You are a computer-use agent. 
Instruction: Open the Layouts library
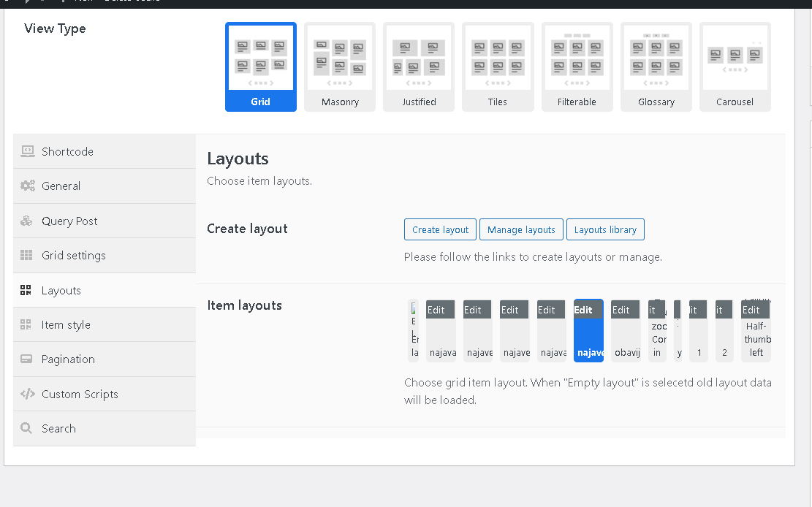pos(605,229)
